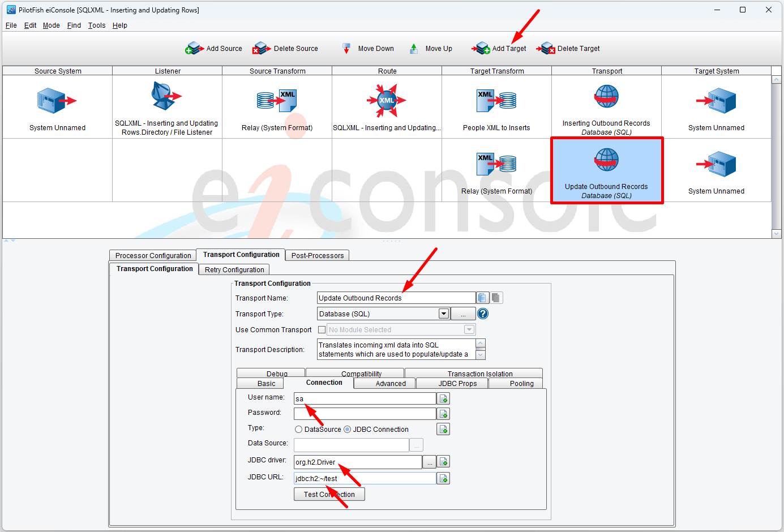The image size is (784, 532).
Task: Open the Compatibility tab
Action: pos(355,373)
